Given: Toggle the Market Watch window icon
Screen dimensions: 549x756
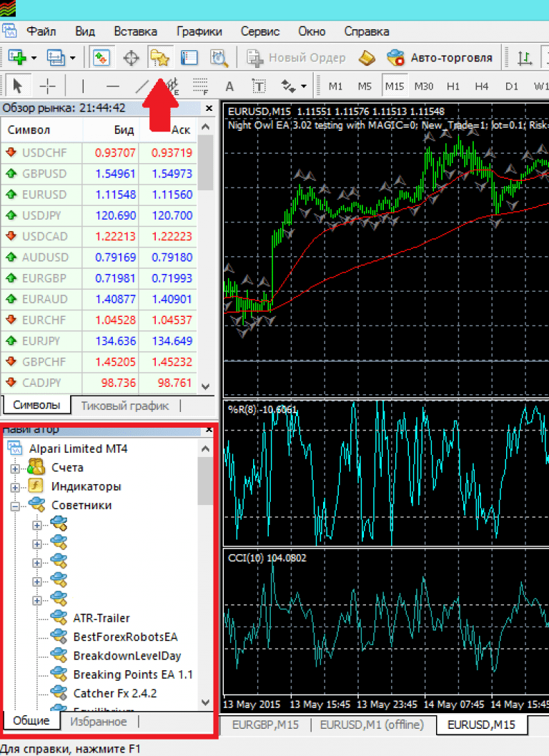Looking at the screenshot, I should pos(102,58).
